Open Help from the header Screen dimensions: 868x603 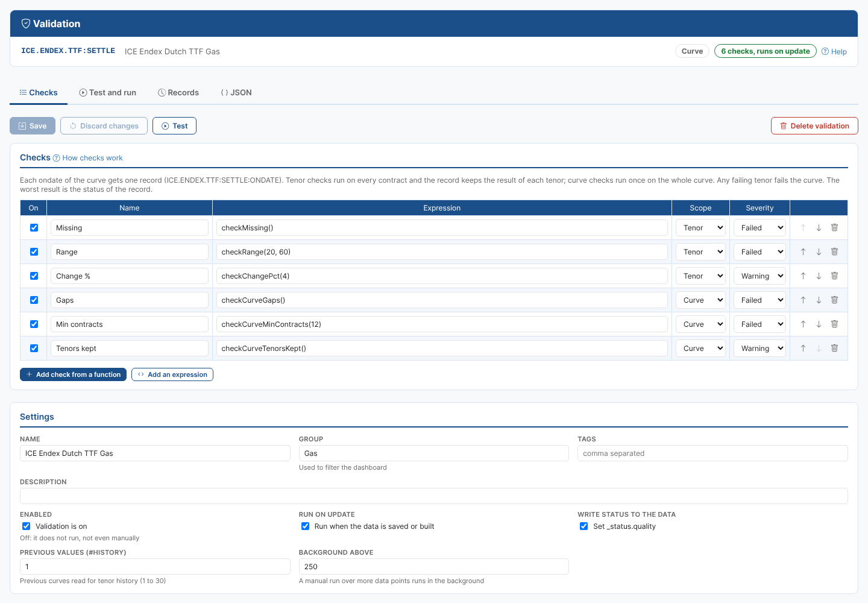click(834, 51)
